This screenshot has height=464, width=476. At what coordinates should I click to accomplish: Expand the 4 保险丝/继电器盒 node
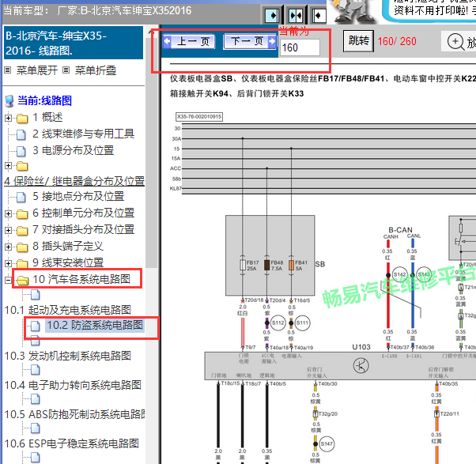pyautogui.click(x=8, y=166)
